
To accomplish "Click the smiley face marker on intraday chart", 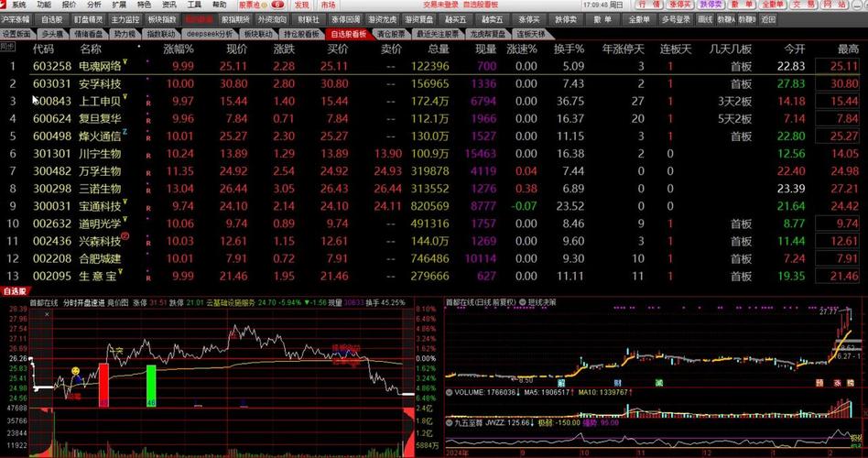I will (x=76, y=373).
